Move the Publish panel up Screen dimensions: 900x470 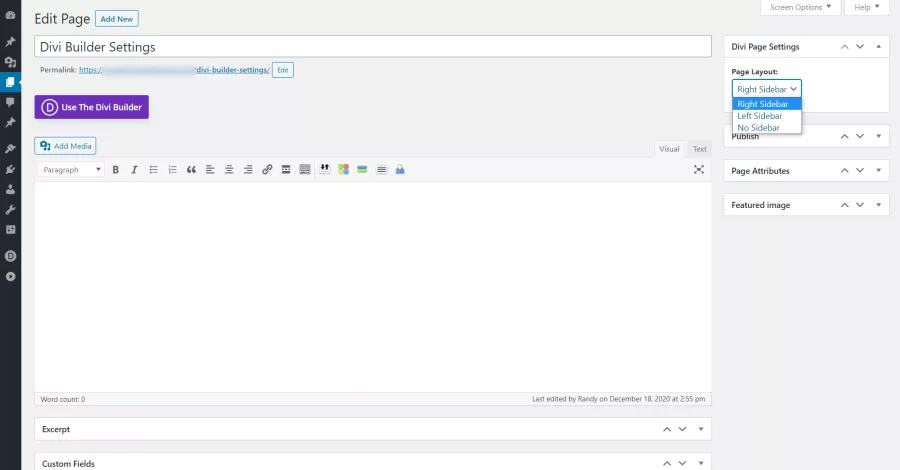(x=844, y=136)
